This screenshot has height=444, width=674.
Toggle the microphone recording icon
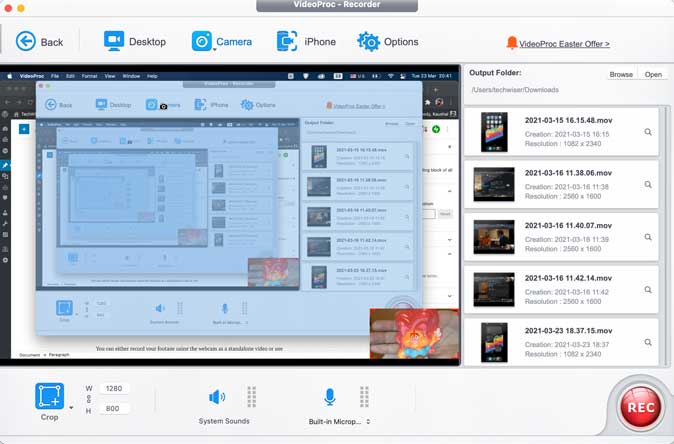pyautogui.click(x=330, y=397)
